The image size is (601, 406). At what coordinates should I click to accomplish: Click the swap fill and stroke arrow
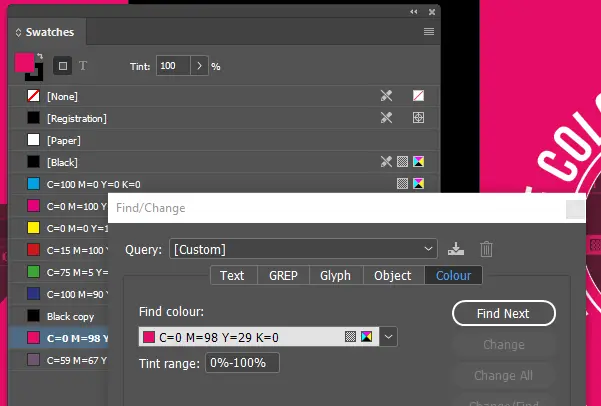(x=39, y=56)
